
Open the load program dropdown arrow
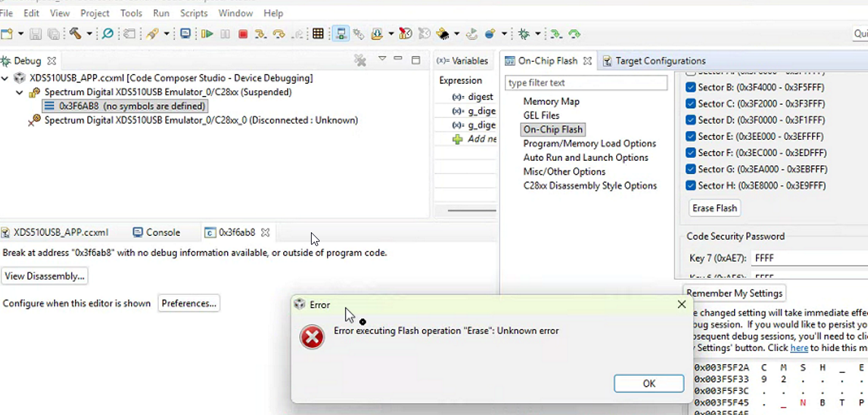(x=391, y=34)
